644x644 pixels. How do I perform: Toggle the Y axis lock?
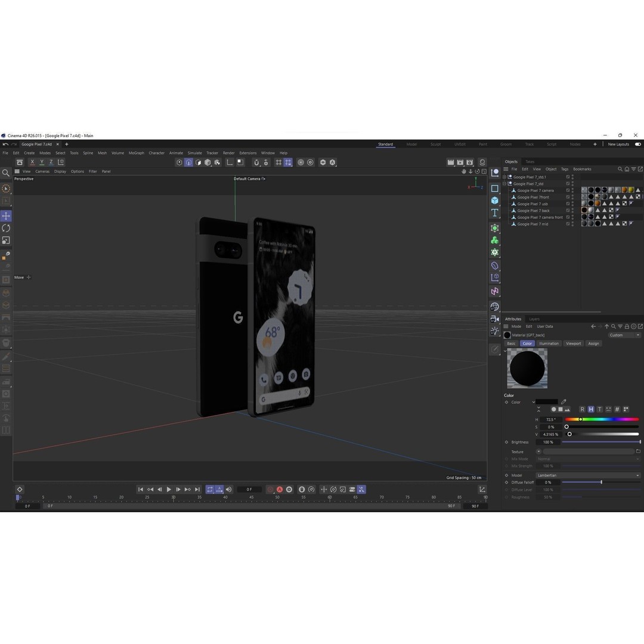click(x=42, y=162)
